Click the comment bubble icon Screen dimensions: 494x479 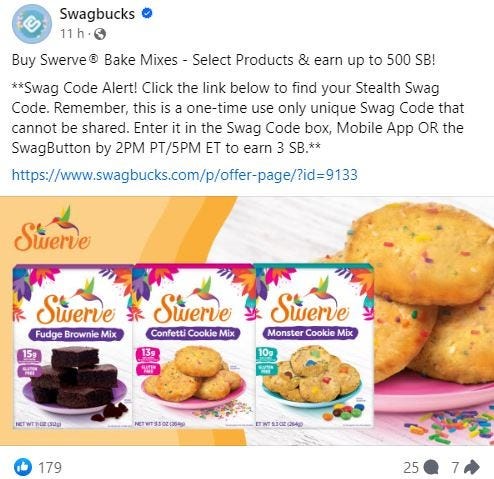(x=431, y=467)
